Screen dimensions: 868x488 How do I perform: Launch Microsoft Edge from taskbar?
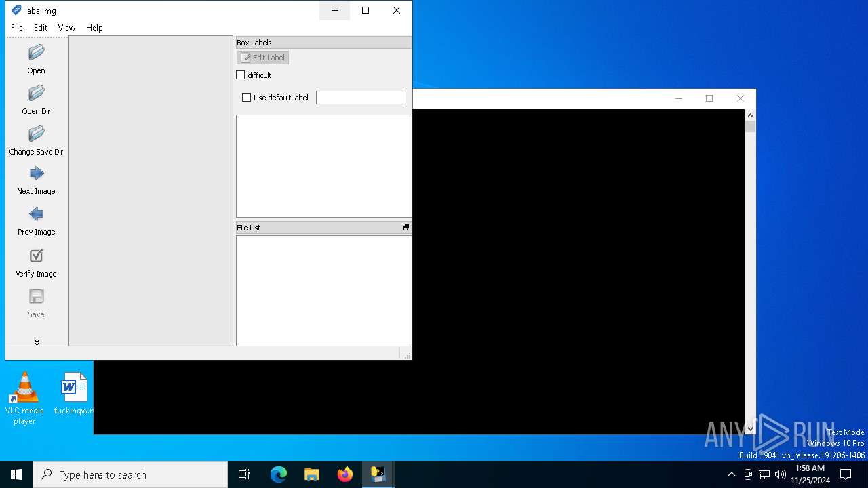pos(279,474)
